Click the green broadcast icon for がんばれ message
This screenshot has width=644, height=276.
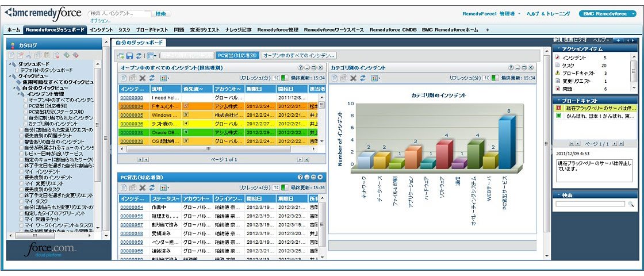[x=558, y=116]
